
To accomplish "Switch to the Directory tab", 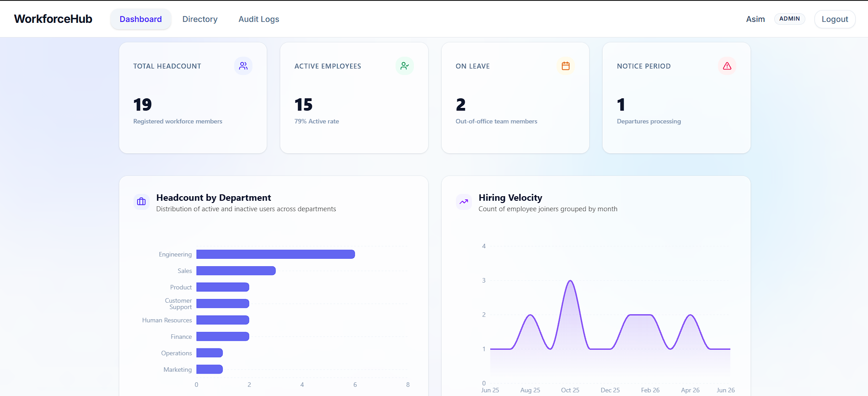I will click(200, 19).
